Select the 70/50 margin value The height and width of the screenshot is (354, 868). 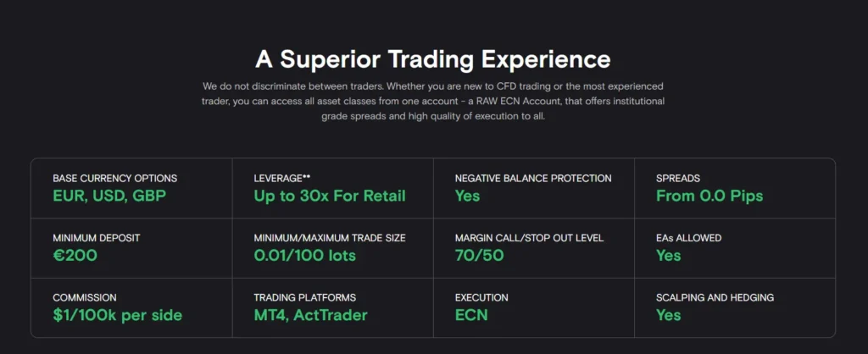(481, 255)
